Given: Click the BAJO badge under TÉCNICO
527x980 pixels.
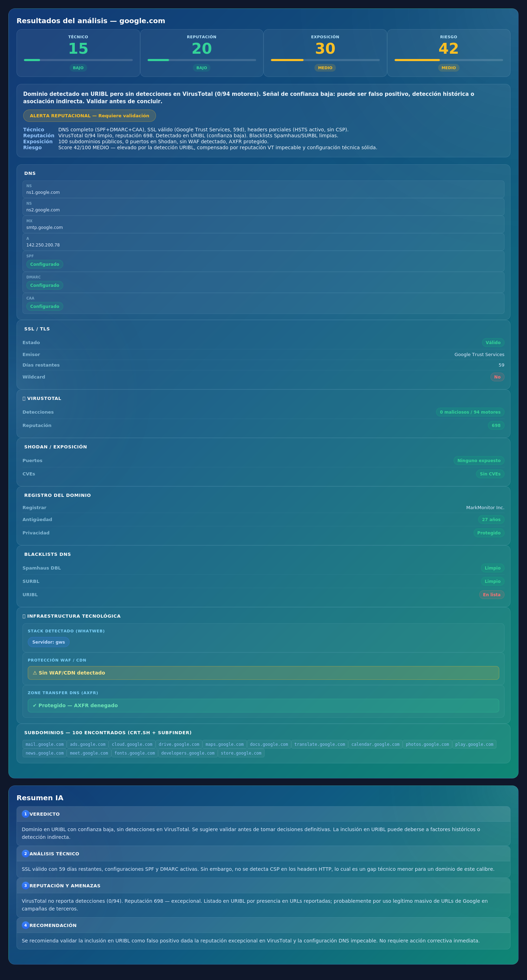Looking at the screenshot, I should (x=78, y=68).
